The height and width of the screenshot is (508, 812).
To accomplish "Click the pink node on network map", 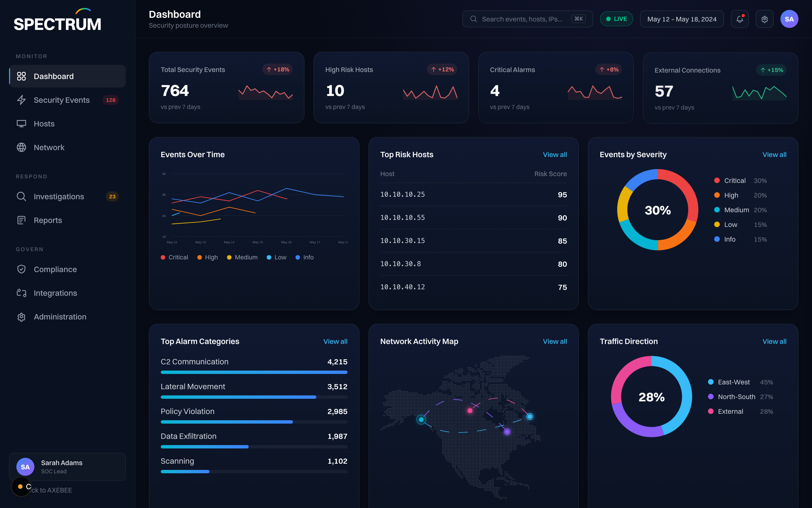I will click(470, 411).
